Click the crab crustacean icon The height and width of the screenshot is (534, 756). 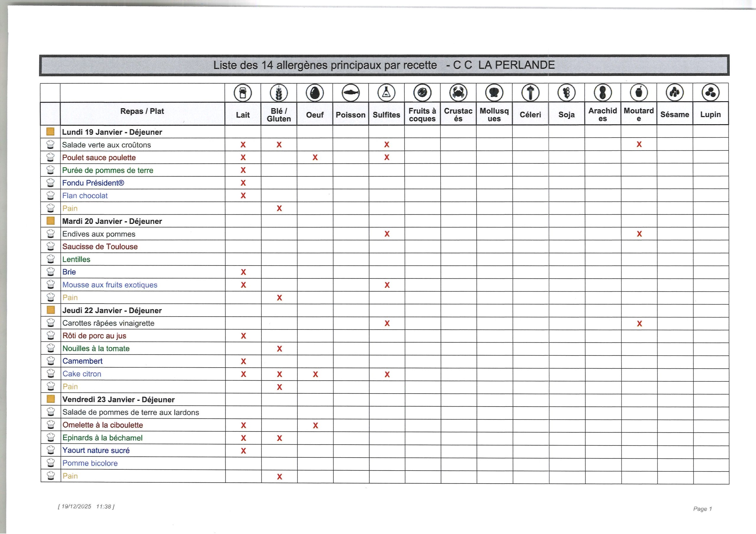click(458, 93)
